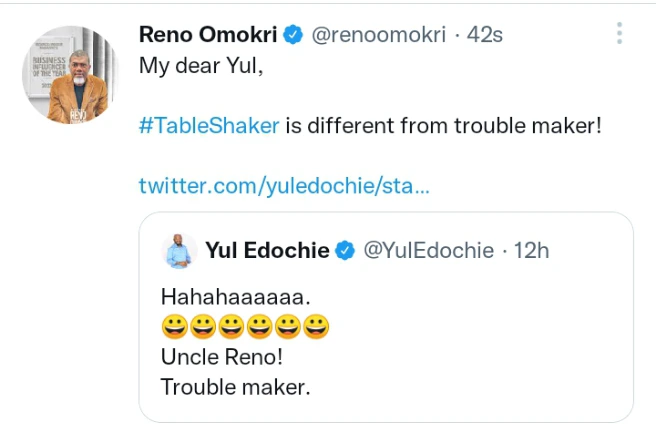Click the verified badge beside Reno Omokri
Viewport: 656px width, 430px height.
[293, 35]
